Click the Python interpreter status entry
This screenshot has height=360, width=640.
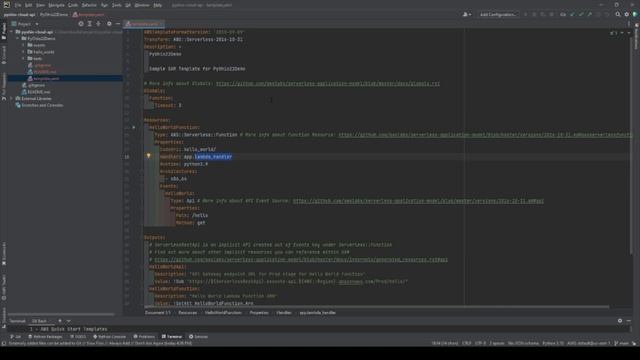[x=553, y=343]
